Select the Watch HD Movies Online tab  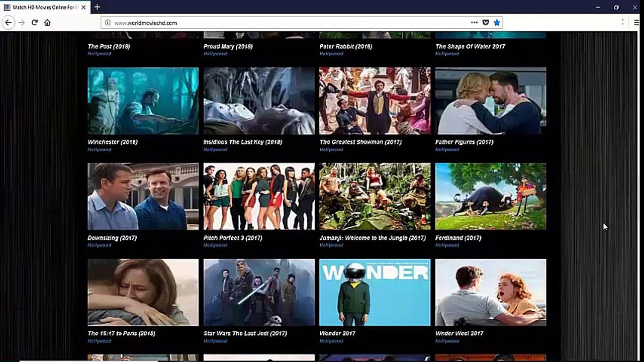coord(44,7)
